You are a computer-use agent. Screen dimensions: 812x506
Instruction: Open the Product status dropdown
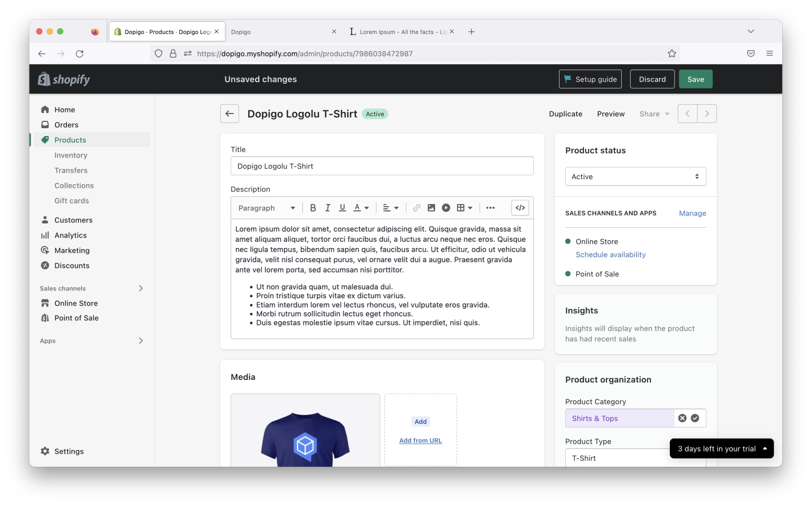point(635,176)
